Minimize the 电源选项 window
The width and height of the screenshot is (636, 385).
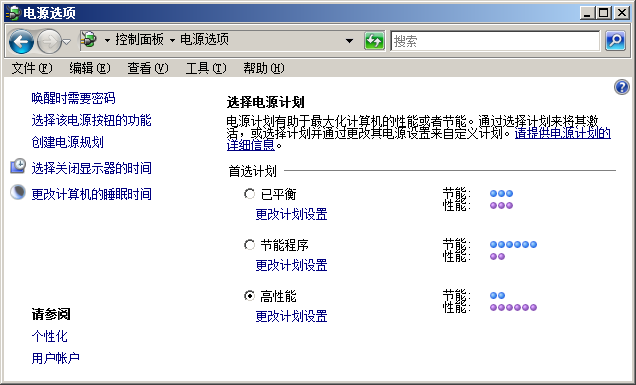586,13
